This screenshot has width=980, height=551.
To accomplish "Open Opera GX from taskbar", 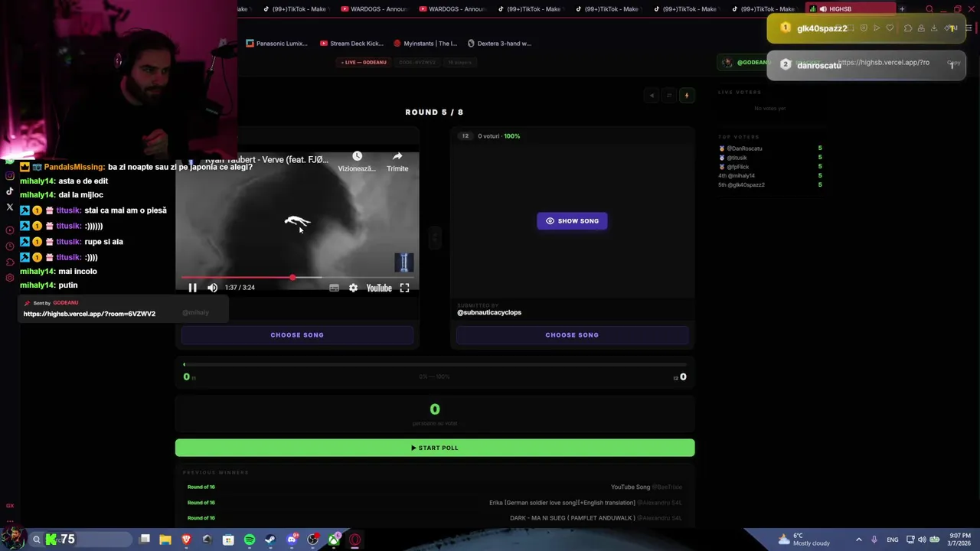I will click(354, 540).
